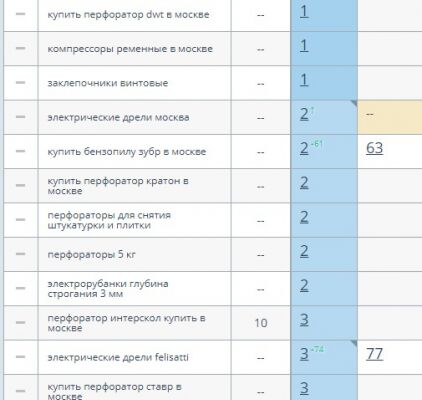Click corner triangle marker in felisatti position cell
Screen dimensions: 422x400
pos(354,343)
